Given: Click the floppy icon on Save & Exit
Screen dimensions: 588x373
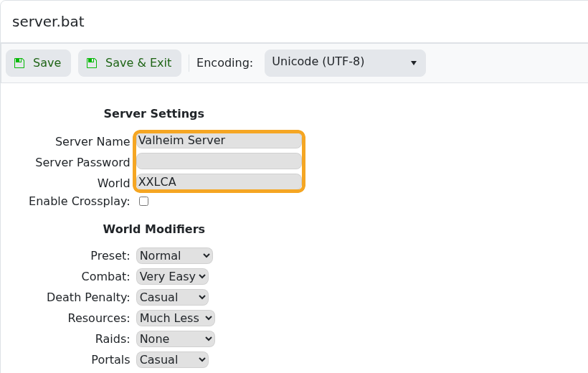Looking at the screenshot, I should tap(92, 63).
